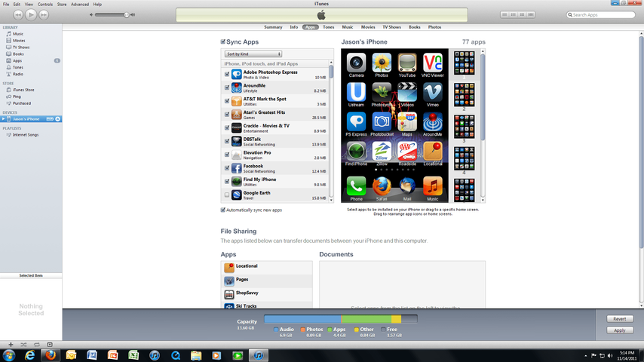Select the Maps app icon
This screenshot has width=644, height=362.
tap(407, 121)
